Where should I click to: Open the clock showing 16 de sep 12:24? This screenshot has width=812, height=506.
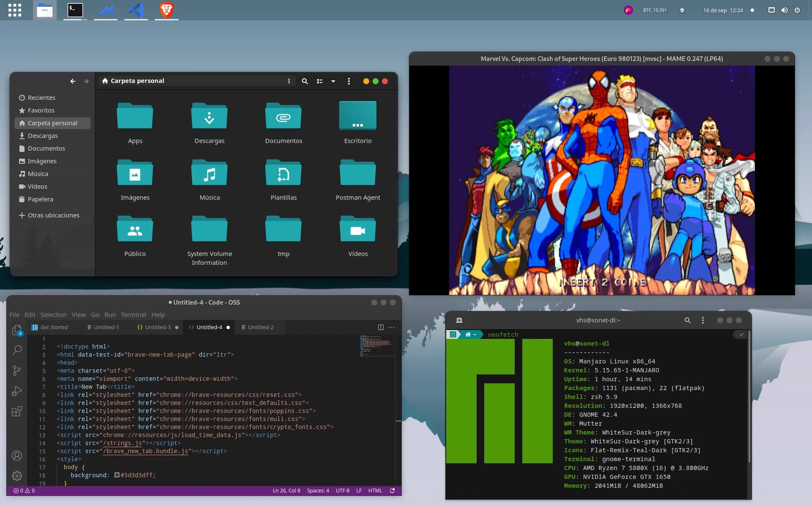click(x=723, y=10)
